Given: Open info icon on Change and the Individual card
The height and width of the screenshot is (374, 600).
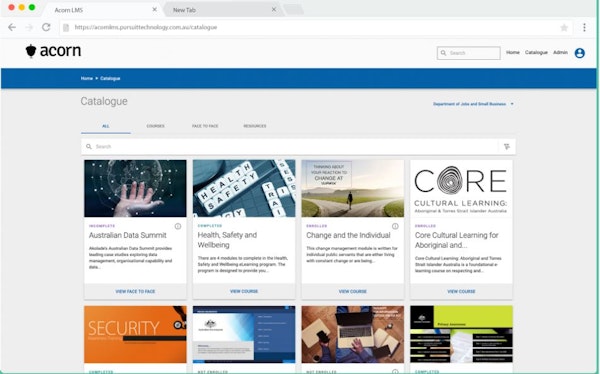Looking at the screenshot, I should click(x=395, y=226).
